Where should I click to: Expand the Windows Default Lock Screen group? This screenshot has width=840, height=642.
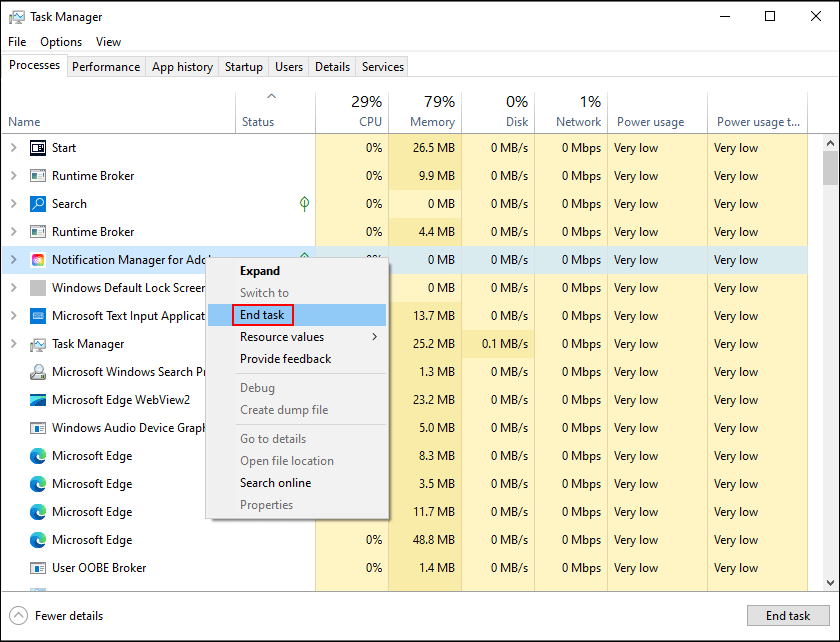[14, 288]
